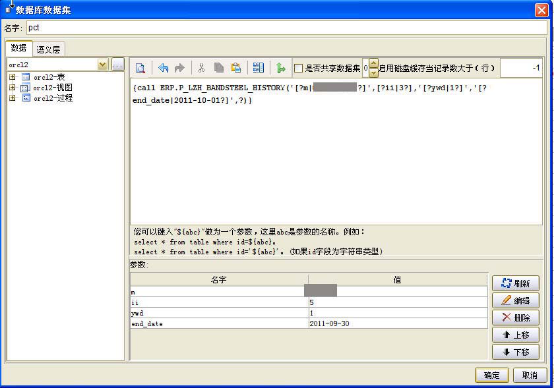Click the 刷新 refresh button

point(516,283)
